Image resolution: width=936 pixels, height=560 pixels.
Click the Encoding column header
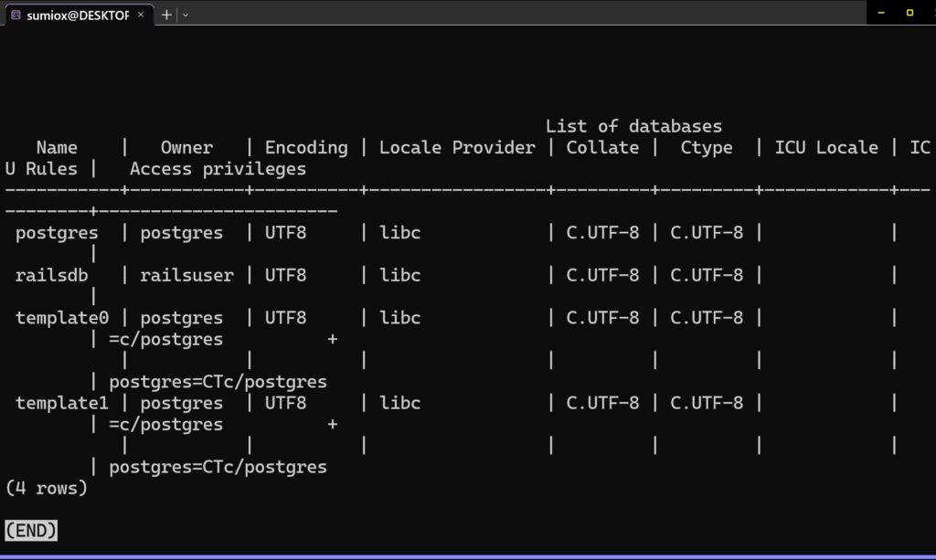(x=306, y=147)
